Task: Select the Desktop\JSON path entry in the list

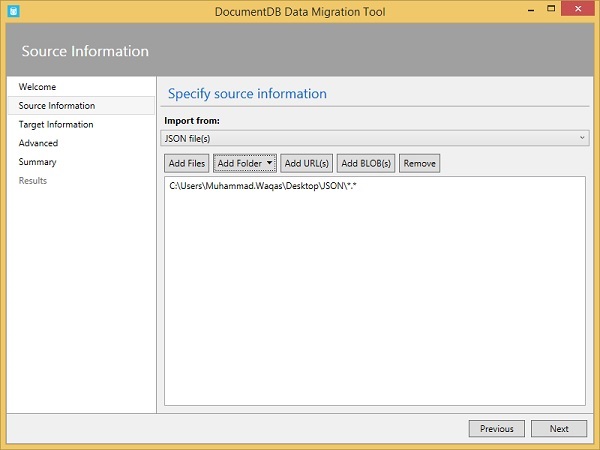Action: click(263, 188)
